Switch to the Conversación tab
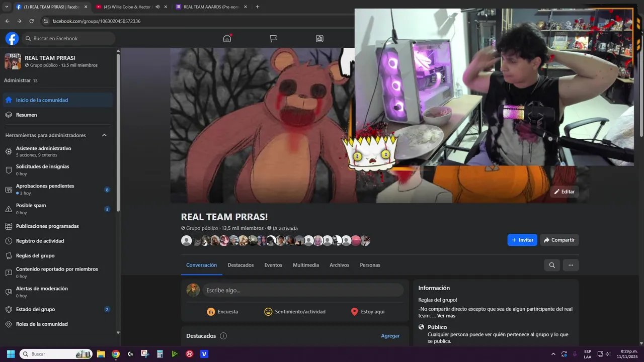 [201, 265]
